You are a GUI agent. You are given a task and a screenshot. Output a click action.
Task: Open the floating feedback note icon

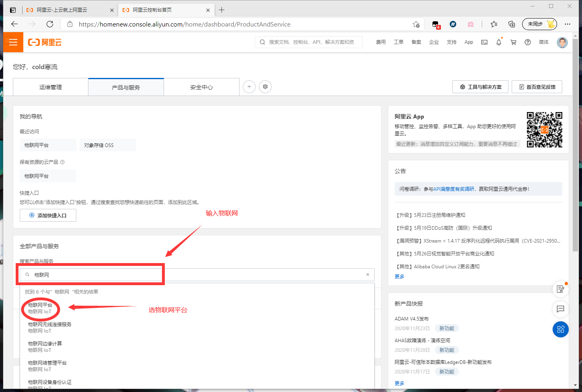coord(561,289)
